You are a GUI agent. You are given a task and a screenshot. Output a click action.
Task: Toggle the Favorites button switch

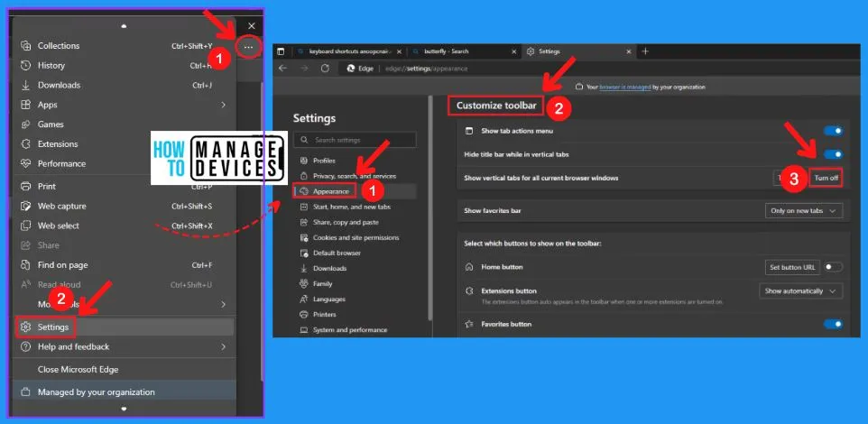[x=833, y=324]
